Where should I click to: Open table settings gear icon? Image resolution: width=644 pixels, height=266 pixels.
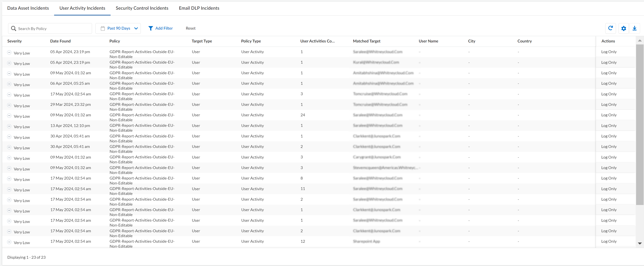click(623, 28)
